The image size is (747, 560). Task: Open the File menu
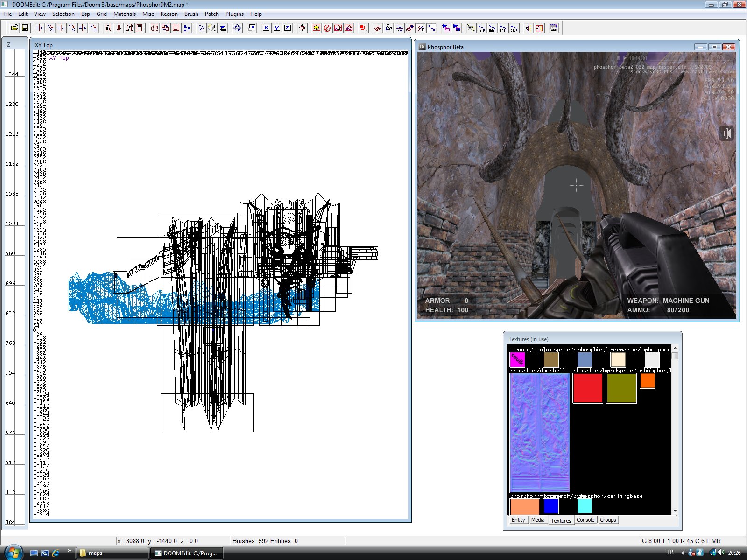pos(7,14)
